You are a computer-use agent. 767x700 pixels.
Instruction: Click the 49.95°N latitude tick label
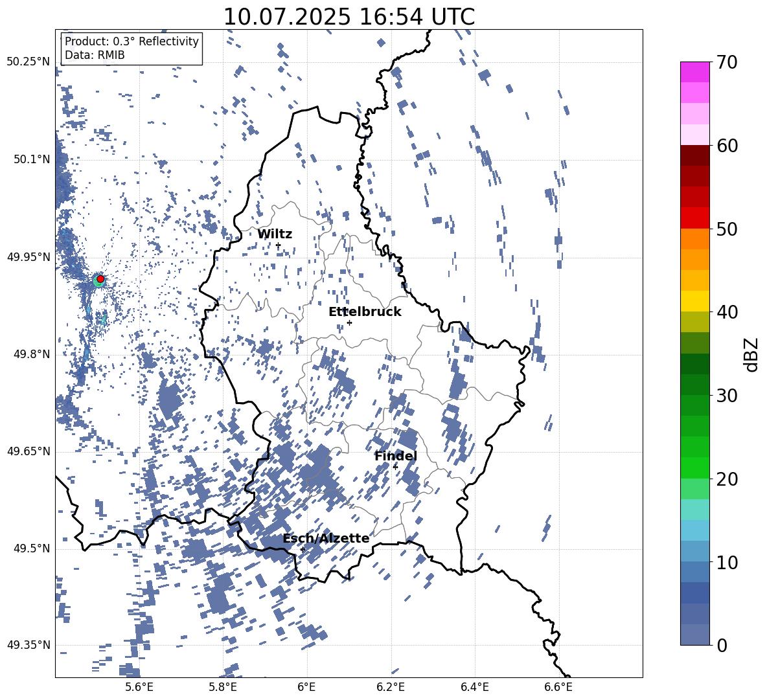[x=29, y=257]
